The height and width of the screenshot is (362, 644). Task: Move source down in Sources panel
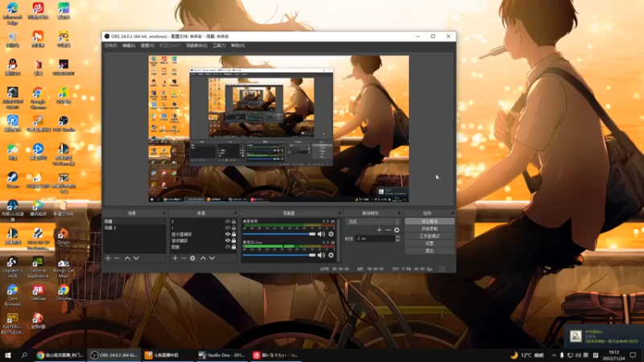[212, 258]
